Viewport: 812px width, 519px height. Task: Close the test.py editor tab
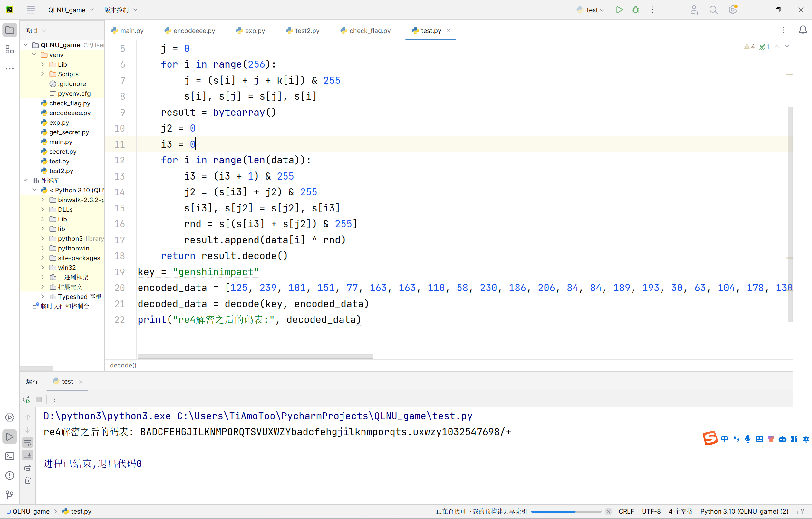click(x=449, y=30)
